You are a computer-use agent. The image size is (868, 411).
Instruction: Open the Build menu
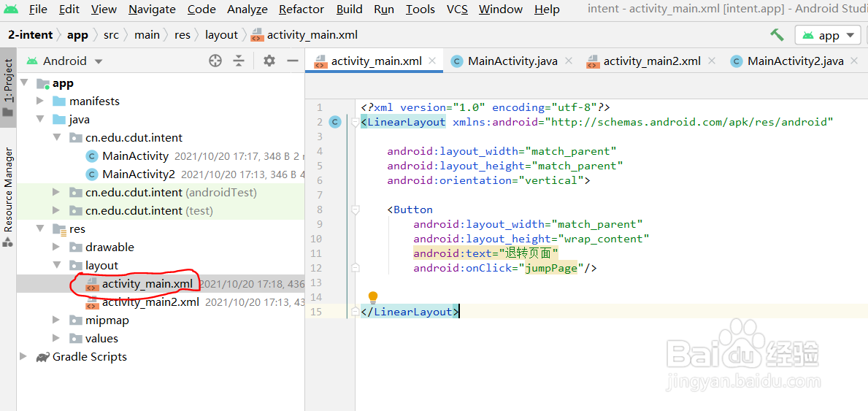(349, 9)
